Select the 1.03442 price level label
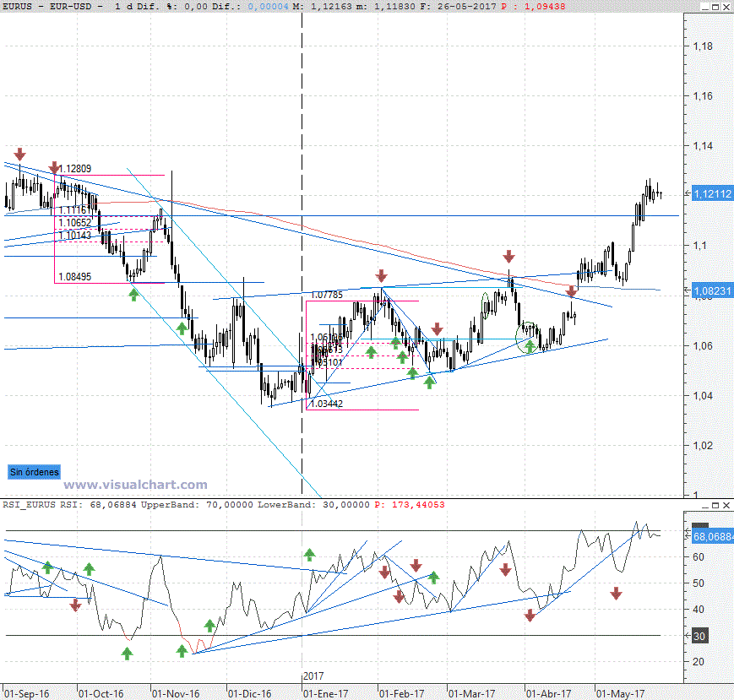The width and height of the screenshot is (734, 700). 326,404
